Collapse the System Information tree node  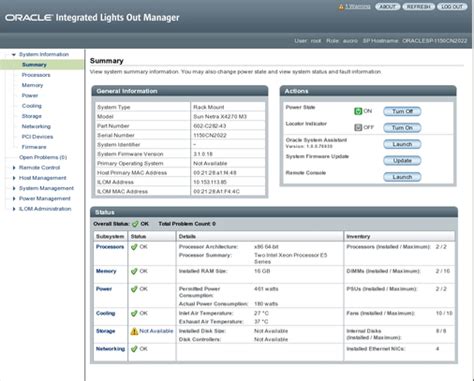point(14,54)
